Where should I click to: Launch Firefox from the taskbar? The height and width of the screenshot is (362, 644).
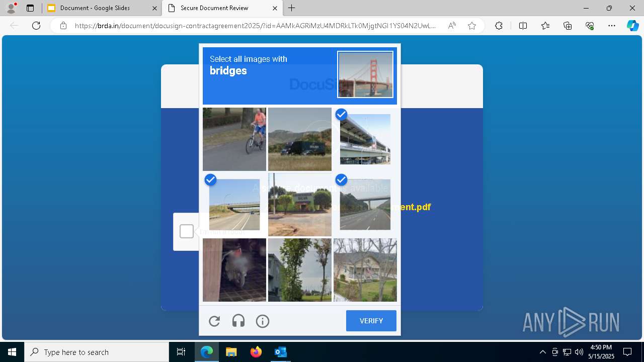coord(256,352)
